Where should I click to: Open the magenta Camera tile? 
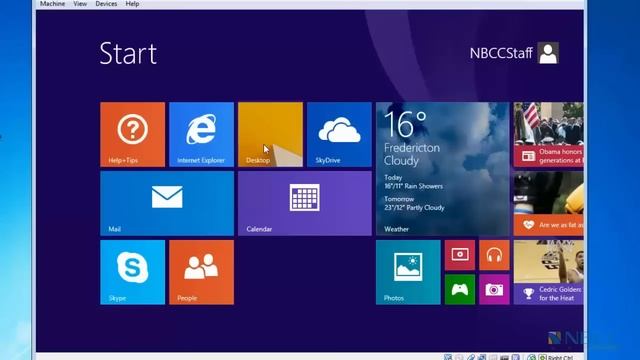pyautogui.click(x=494, y=289)
